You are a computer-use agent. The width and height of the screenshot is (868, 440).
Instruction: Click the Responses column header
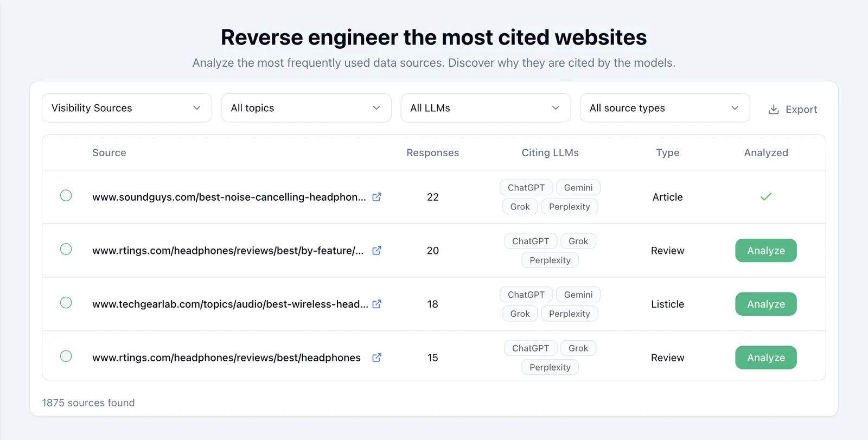[x=433, y=153]
